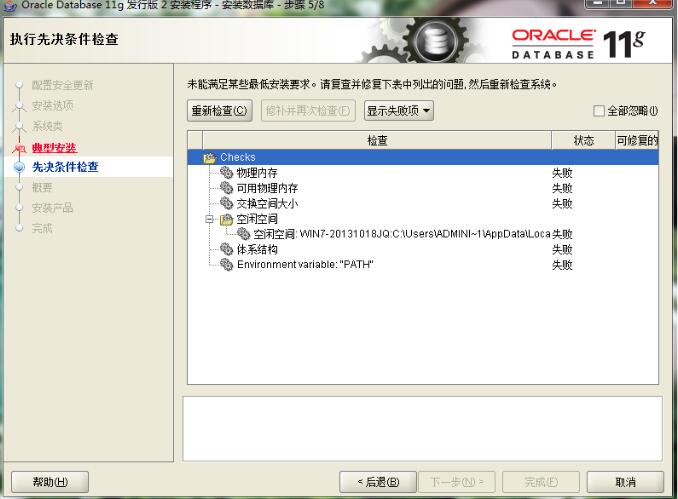Click the 取消 button
Viewport: 678px width, 499px height.
click(625, 482)
